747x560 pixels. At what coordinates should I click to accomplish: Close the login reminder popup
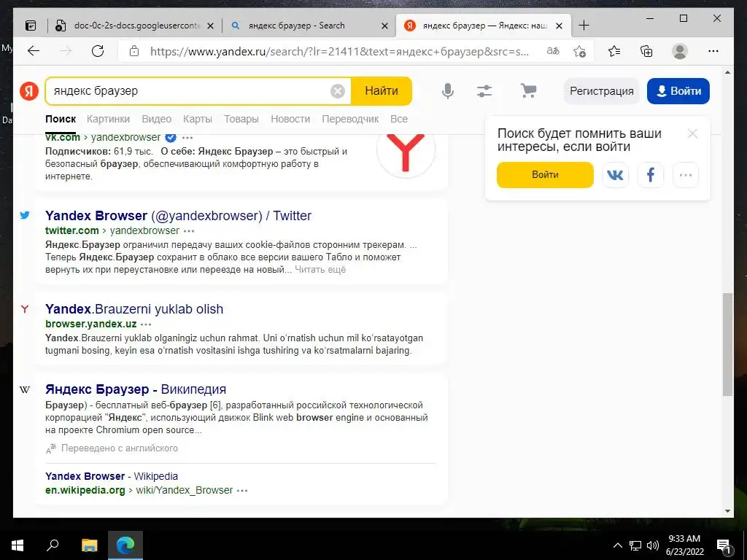point(693,134)
